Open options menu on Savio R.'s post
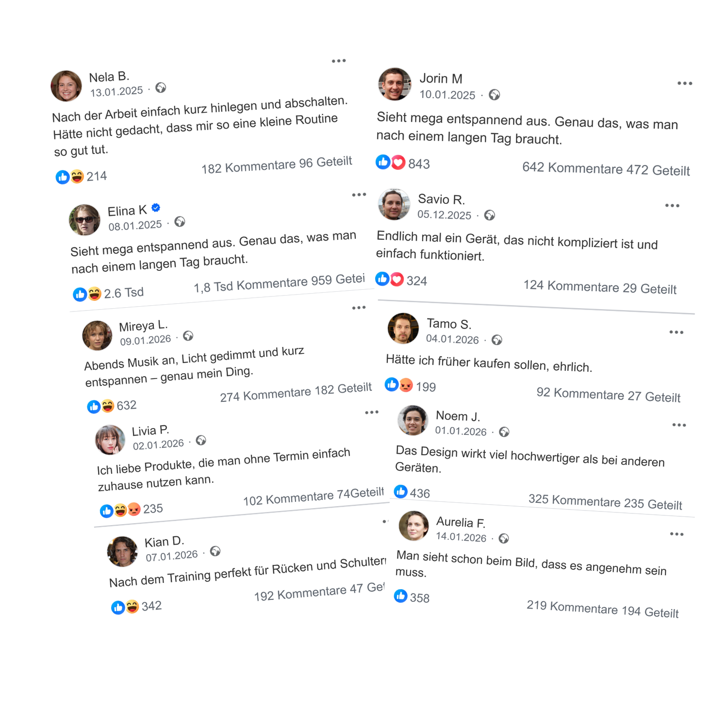Screen dimensions: 728x728 click(672, 206)
